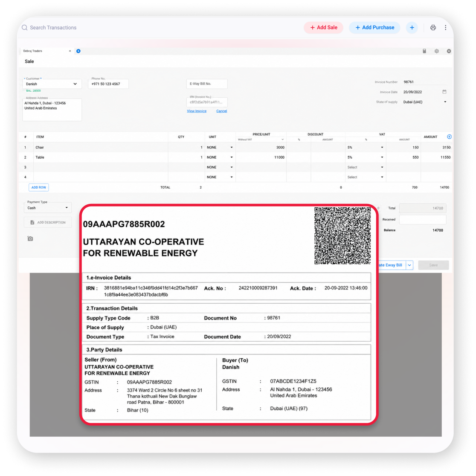Viewport: 476px width, 476px height.
Task: Click the amount 3150 cell
Action: point(436,148)
